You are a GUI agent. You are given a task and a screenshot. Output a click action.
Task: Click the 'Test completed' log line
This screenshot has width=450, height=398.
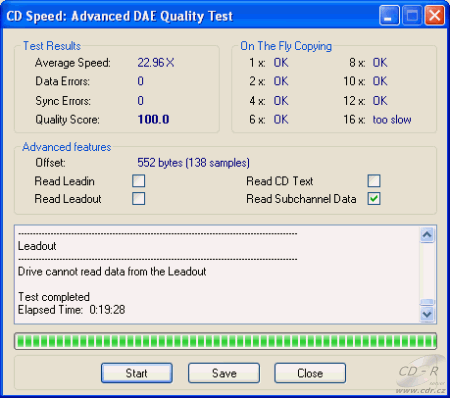pos(54,297)
